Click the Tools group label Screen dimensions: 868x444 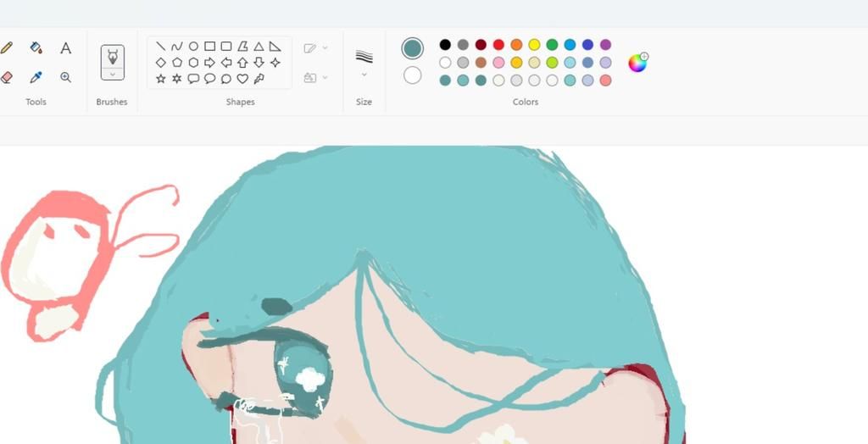36,102
